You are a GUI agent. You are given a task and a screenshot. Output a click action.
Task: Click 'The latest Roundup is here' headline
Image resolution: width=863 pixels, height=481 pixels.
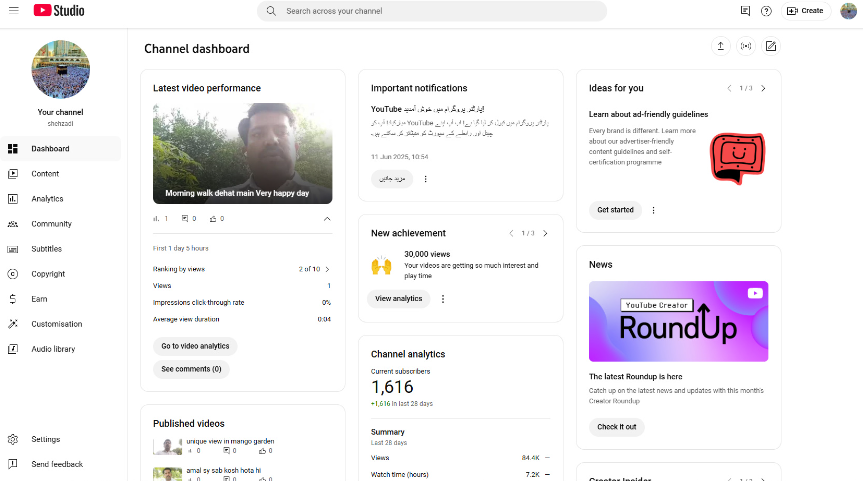(x=636, y=377)
